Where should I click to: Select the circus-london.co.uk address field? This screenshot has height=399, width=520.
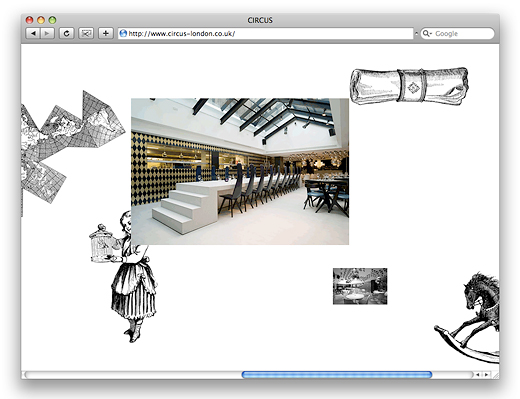pos(266,34)
